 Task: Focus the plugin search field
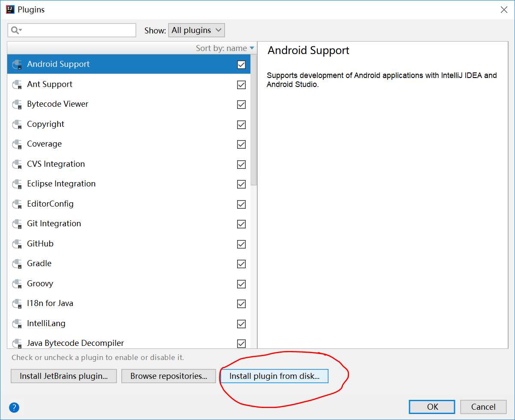(72, 30)
